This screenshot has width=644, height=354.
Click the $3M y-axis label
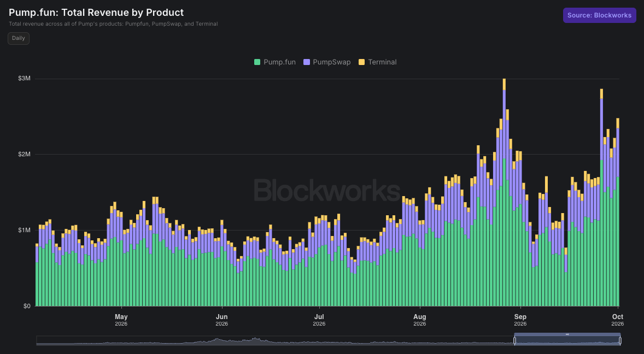(x=24, y=78)
